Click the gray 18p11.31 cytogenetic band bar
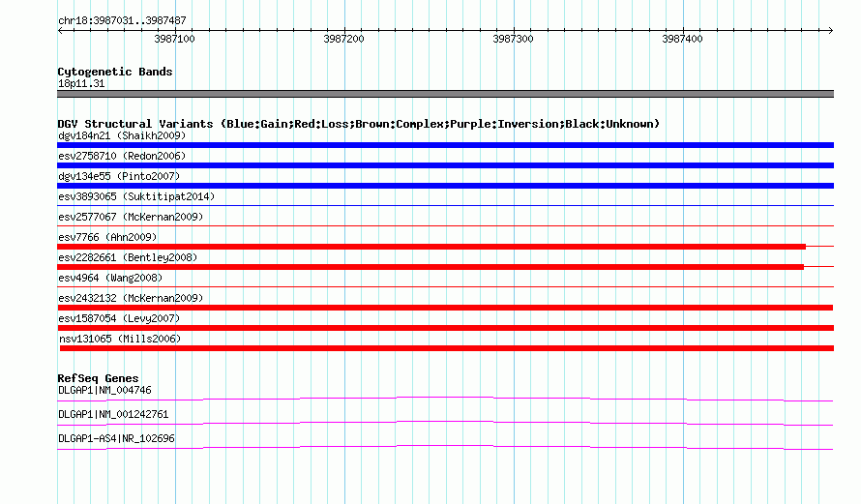Screen dimensions: 861x504 (x=445, y=94)
